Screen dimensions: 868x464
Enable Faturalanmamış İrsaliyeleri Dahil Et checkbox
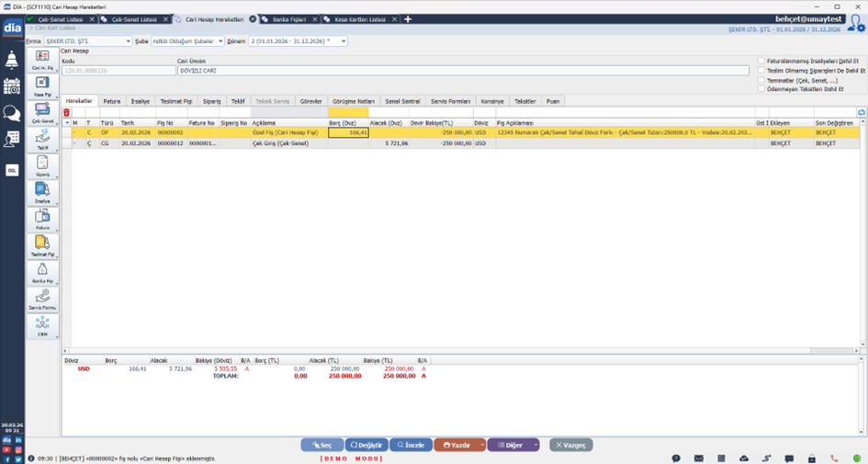pos(761,61)
